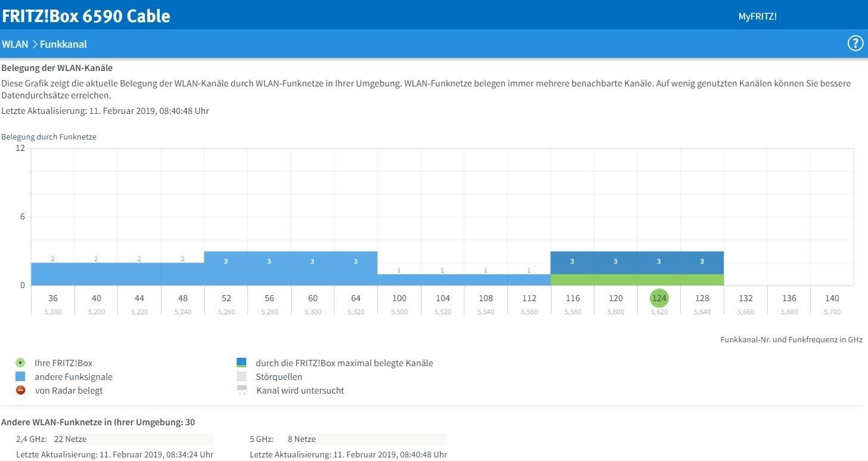Click maximal belegte Kanäle legend swatch
The image size is (868, 461).
point(241,363)
